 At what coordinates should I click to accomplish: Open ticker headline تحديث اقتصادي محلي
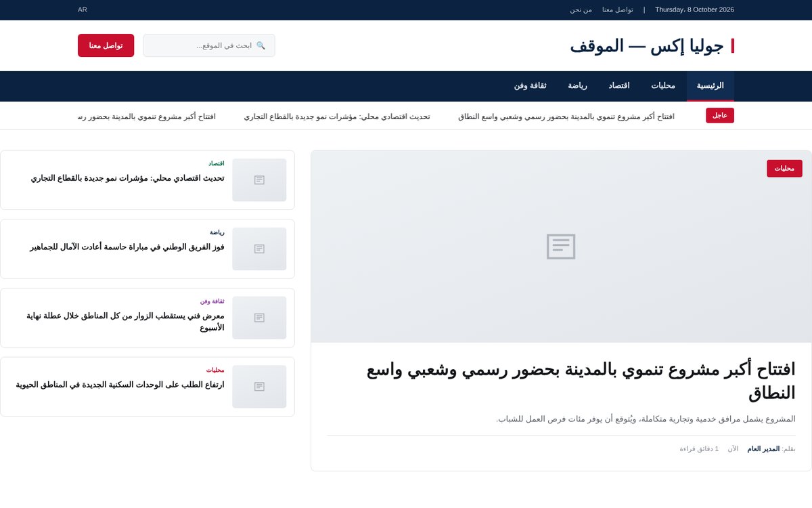337,117
